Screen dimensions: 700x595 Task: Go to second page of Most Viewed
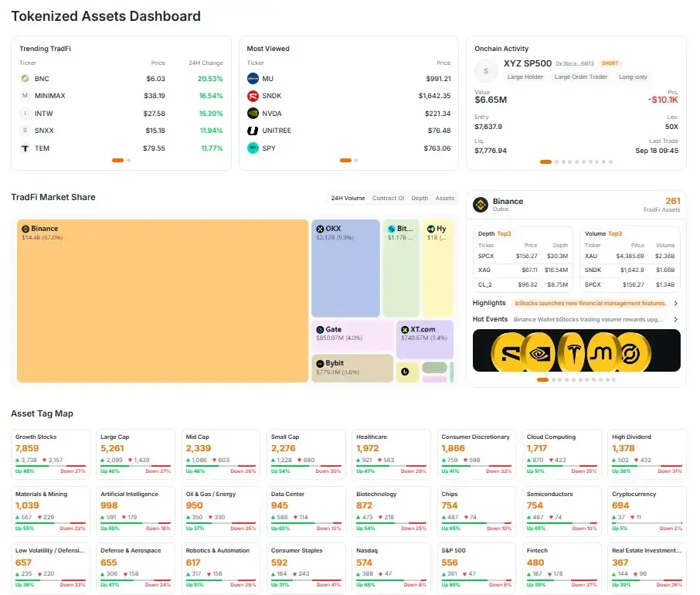pos(356,160)
